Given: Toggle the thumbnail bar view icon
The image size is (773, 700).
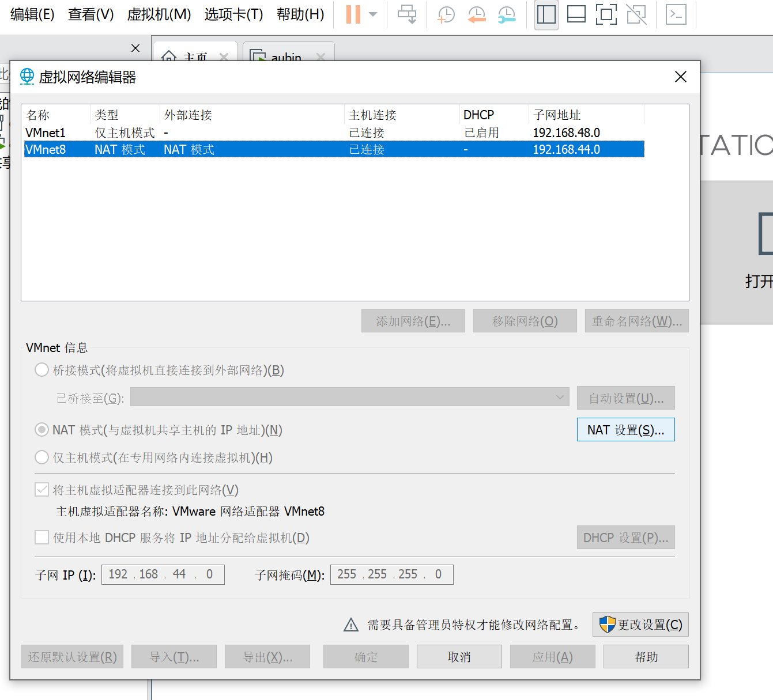Looking at the screenshot, I should [576, 14].
